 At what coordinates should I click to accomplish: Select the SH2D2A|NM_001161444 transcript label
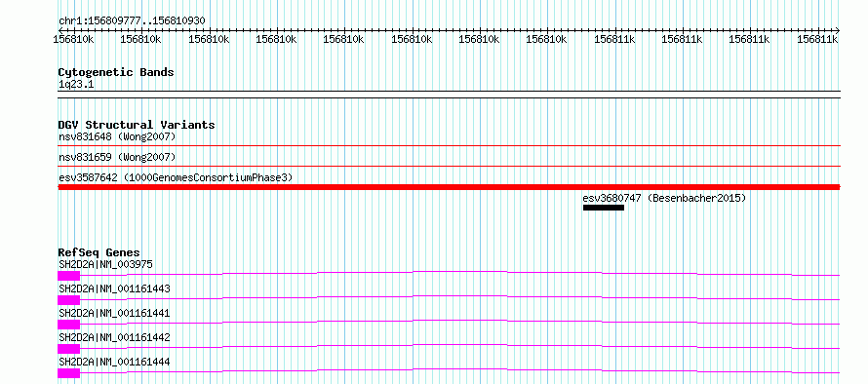click(x=114, y=362)
